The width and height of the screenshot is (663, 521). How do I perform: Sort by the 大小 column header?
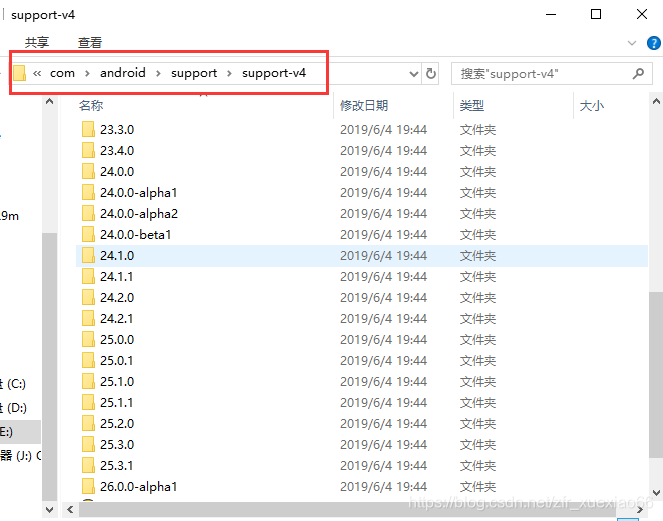[592, 105]
